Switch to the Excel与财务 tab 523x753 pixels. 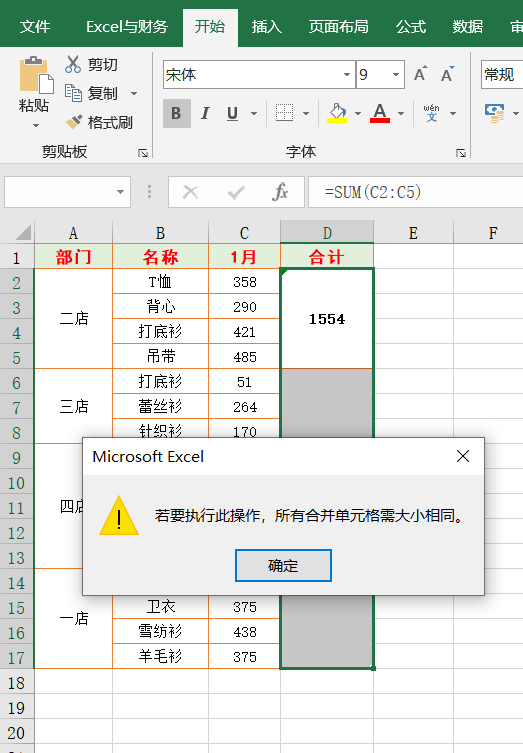click(127, 27)
